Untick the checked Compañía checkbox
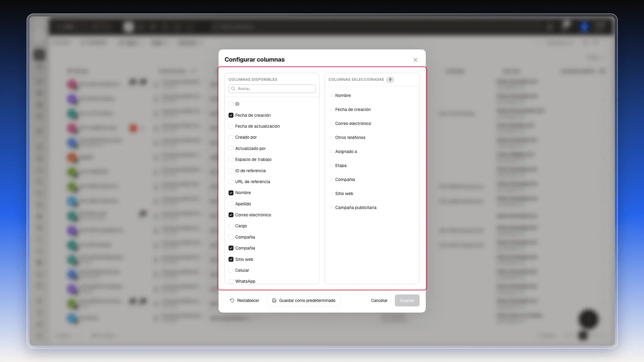 [x=231, y=248]
